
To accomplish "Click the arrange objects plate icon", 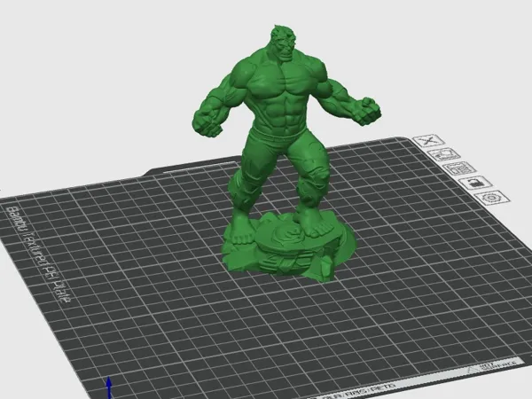I will pos(459,168).
